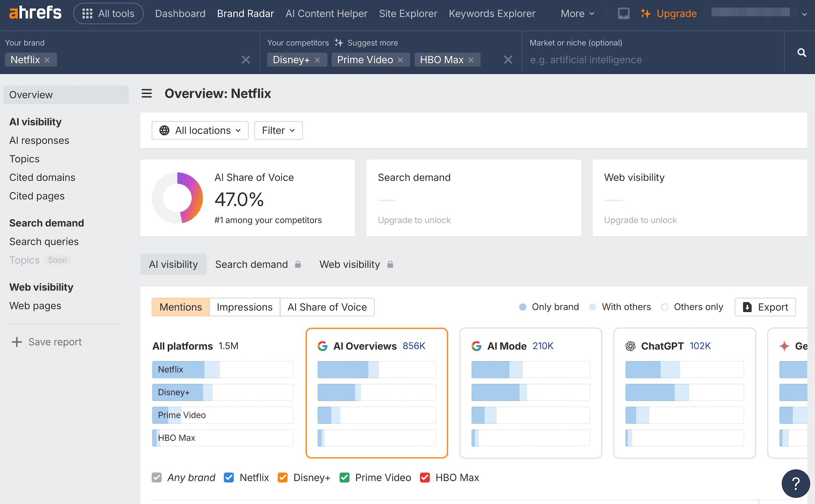815x504 pixels.
Task: Clear all competitors
Action: coord(508,60)
